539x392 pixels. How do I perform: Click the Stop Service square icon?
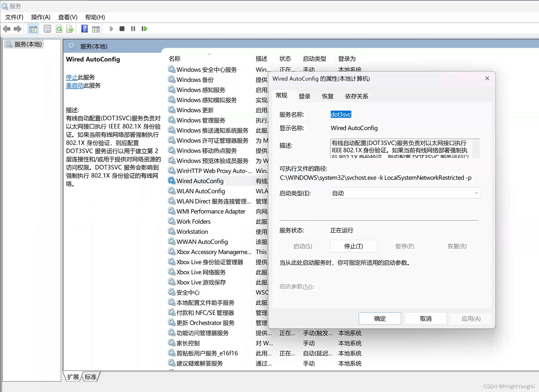pyautogui.click(x=122, y=29)
